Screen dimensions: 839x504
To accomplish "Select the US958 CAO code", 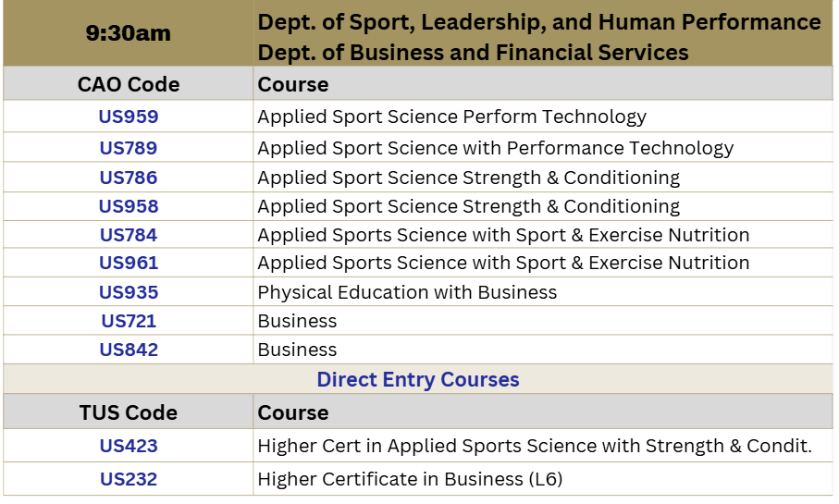I will tap(129, 206).
